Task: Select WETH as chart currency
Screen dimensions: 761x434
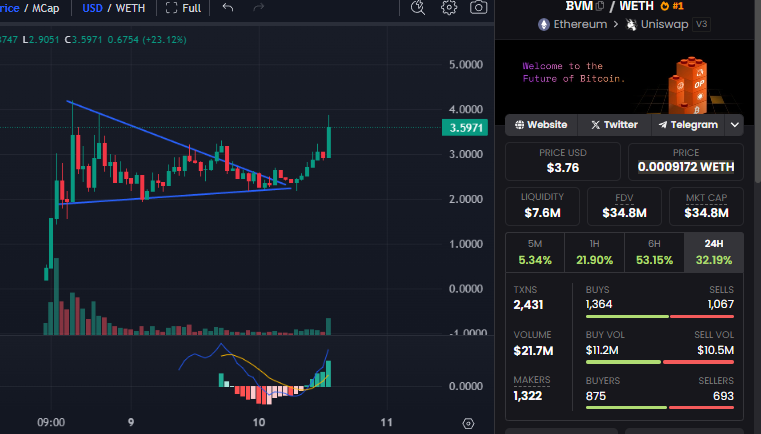Action: click(x=130, y=8)
